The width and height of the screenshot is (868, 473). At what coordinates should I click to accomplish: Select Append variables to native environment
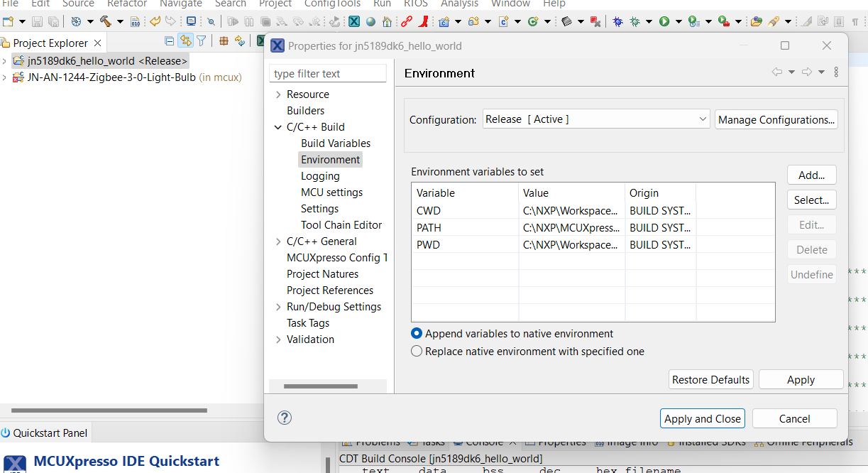417,334
